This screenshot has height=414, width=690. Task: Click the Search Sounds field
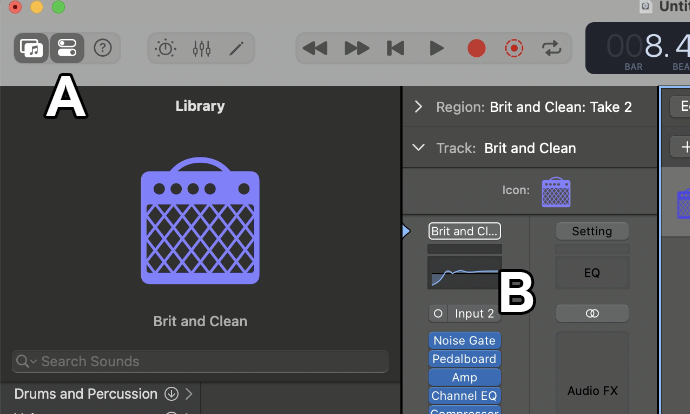coord(200,361)
